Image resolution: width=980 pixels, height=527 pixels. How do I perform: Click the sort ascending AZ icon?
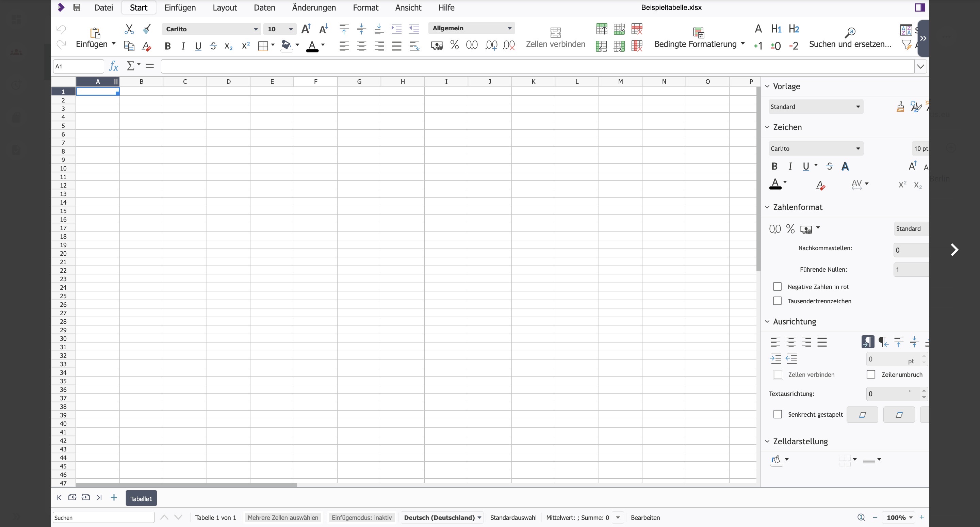906,30
